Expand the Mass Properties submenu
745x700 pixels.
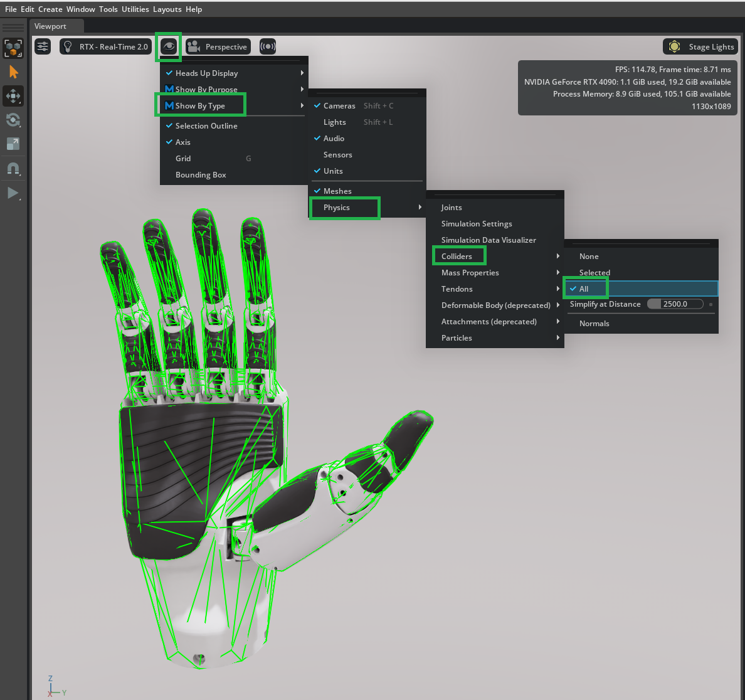tap(470, 273)
